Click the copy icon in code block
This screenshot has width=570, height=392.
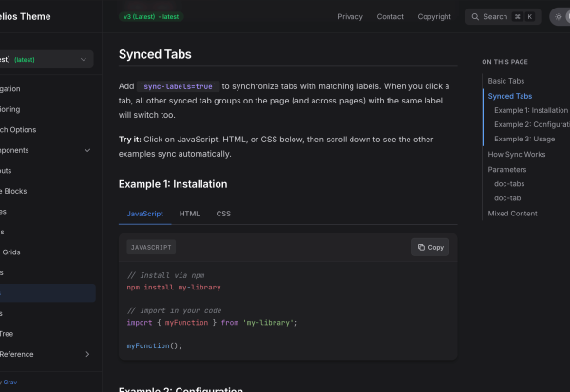tap(421, 247)
